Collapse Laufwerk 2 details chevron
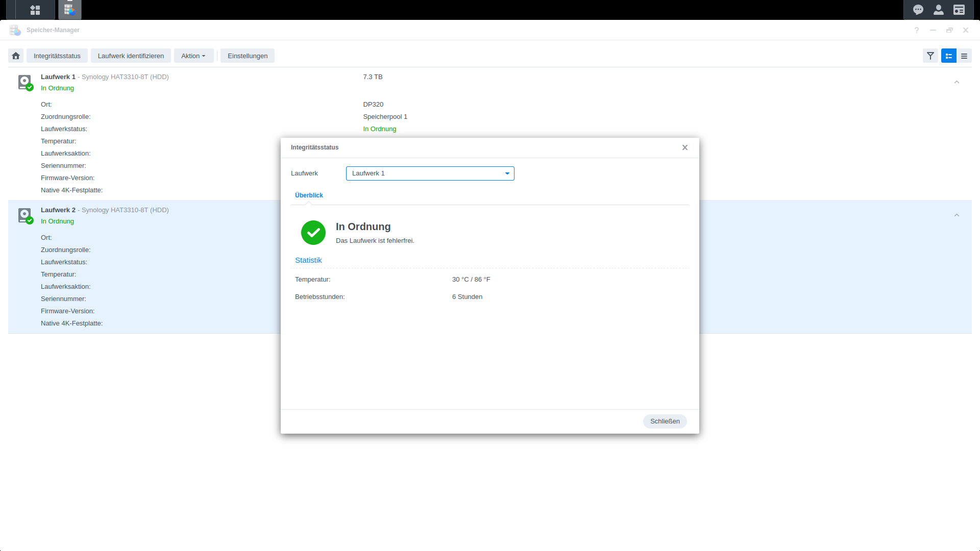Screen dimensions: 980x551 click(x=957, y=215)
